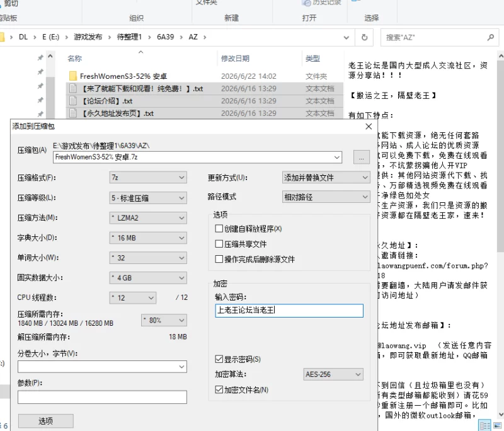Image resolution: width=504 pixels, height=431 pixels.
Task: Click preview pane scroll-down arrow
Action: [501, 414]
